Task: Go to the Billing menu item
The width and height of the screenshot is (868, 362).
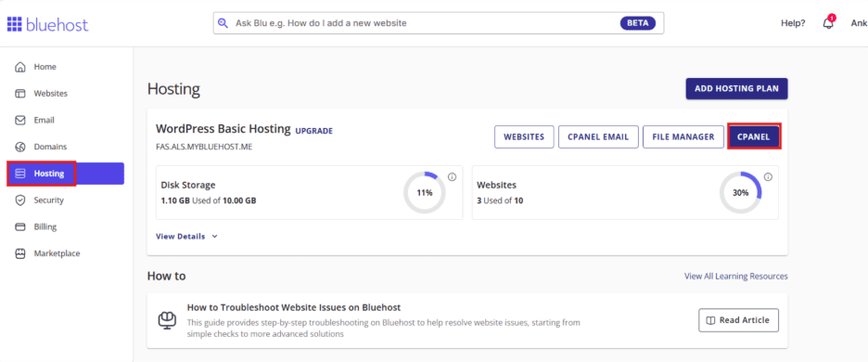Action: point(65,226)
